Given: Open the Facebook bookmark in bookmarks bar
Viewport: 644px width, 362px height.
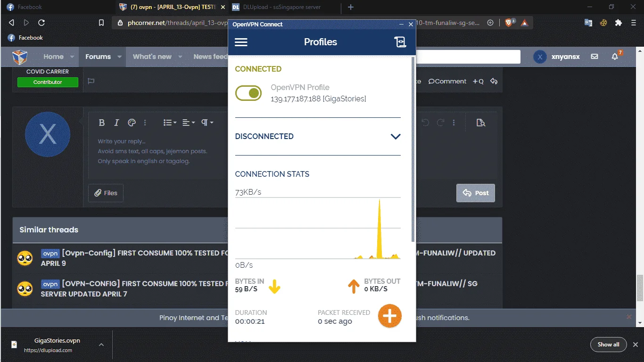Looking at the screenshot, I should pyautogui.click(x=25, y=38).
